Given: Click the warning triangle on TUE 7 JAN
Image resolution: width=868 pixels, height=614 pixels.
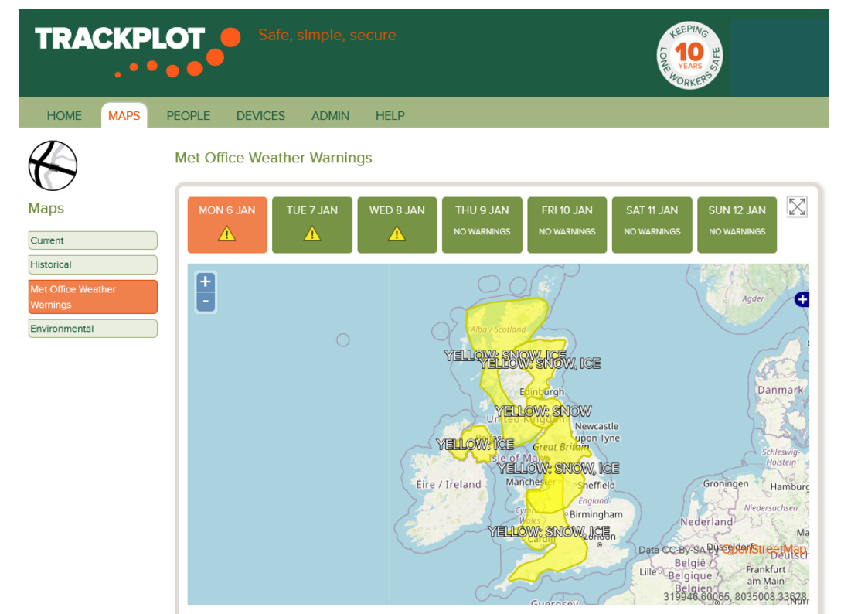Looking at the screenshot, I should tap(311, 234).
